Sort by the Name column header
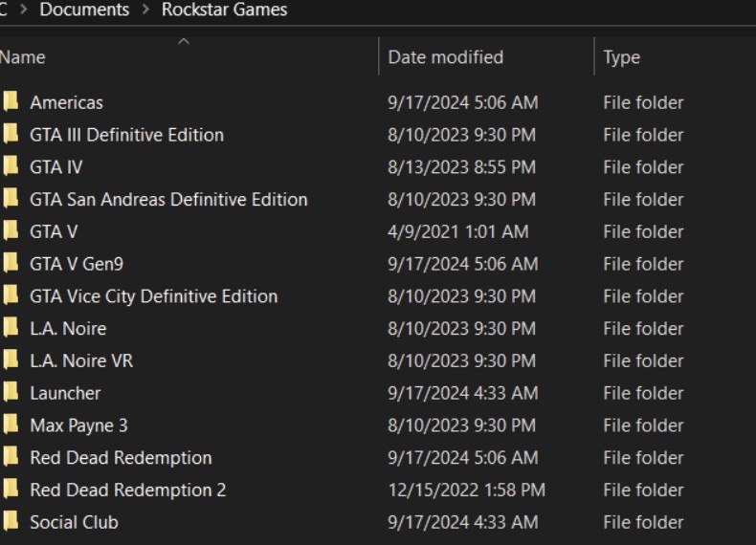The height and width of the screenshot is (545, 756). [x=23, y=57]
